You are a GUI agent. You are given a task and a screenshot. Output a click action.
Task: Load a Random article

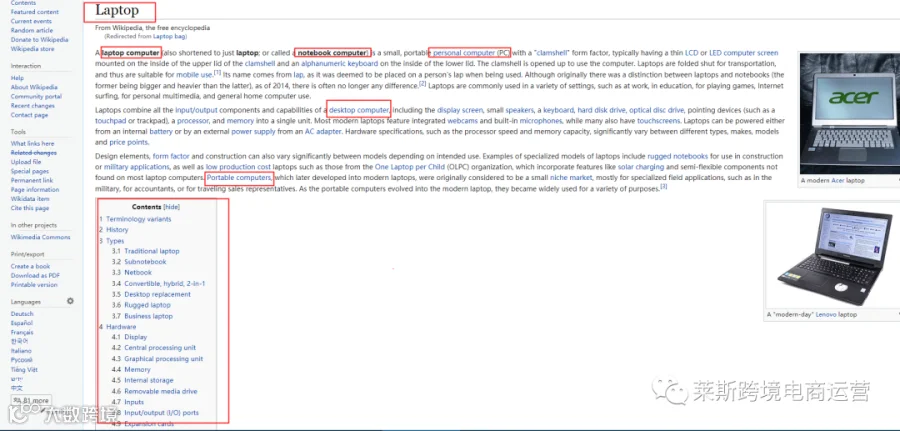coord(32,30)
